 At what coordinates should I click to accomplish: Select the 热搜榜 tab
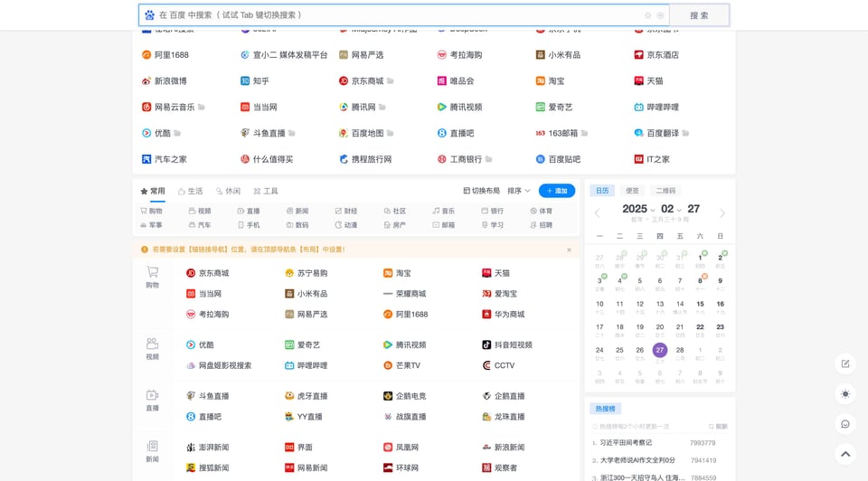[605, 409]
